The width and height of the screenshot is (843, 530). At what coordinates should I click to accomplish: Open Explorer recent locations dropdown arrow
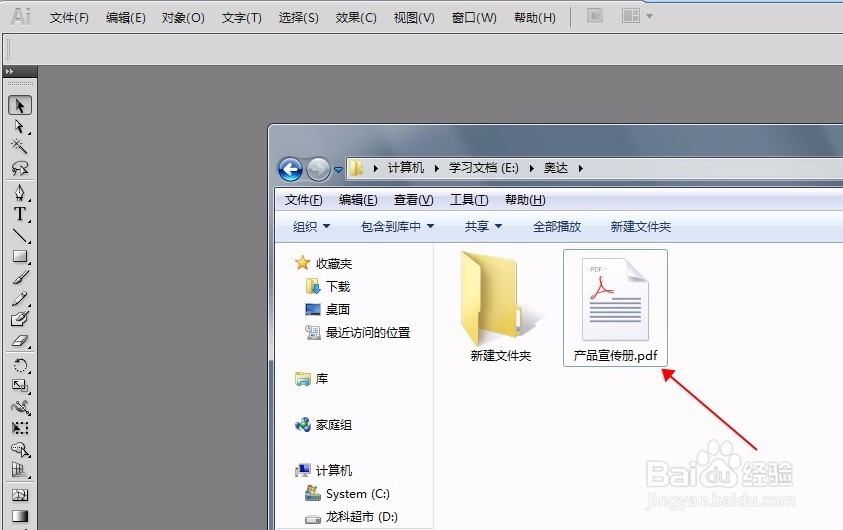[338, 170]
